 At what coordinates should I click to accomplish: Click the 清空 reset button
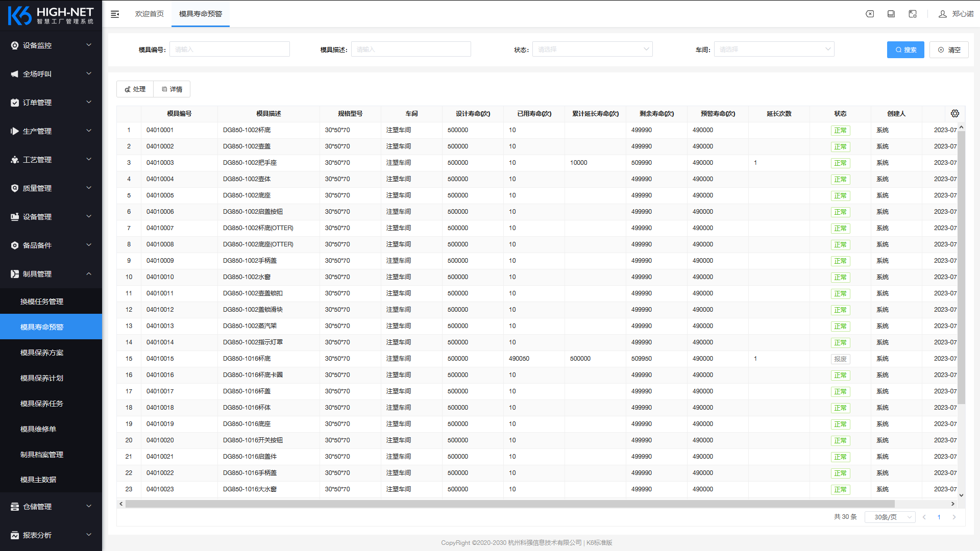pyautogui.click(x=949, y=49)
